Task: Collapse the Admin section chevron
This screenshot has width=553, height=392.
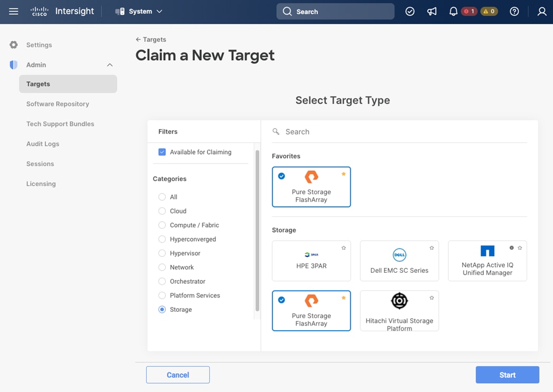Action: tap(110, 65)
